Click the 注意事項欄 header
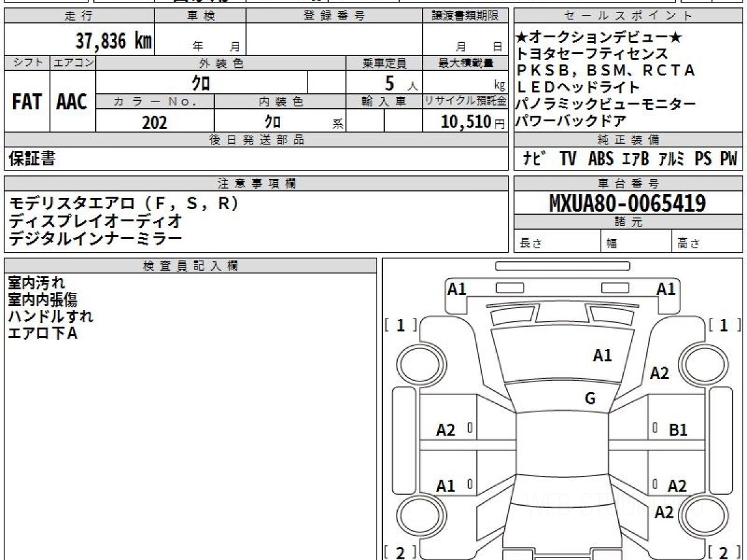747x560 pixels. click(x=256, y=183)
